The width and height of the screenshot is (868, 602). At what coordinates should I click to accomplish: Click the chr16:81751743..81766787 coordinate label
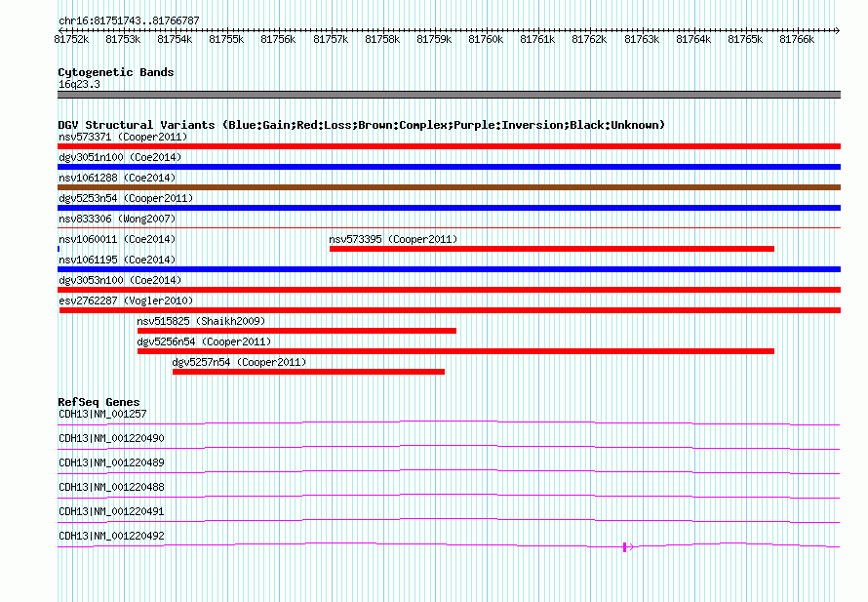pos(129,20)
